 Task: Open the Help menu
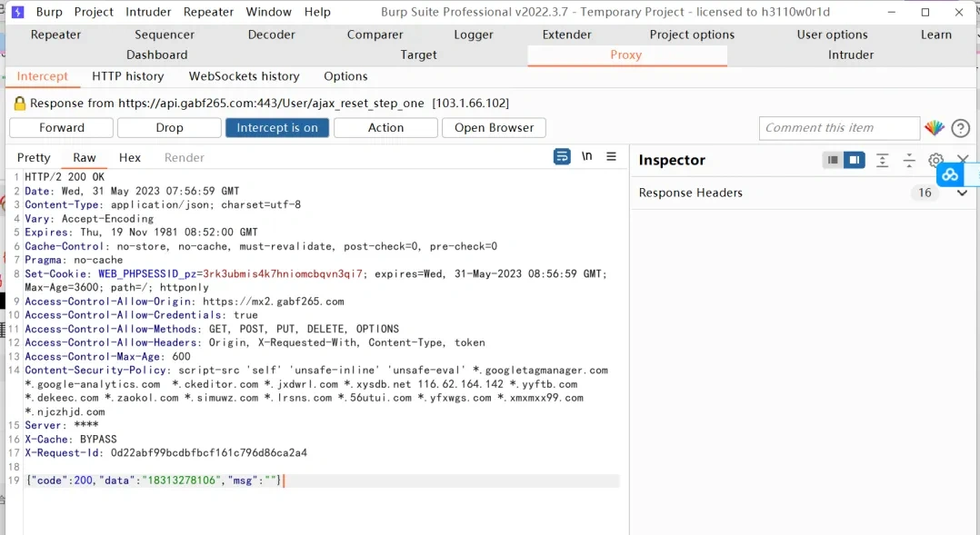coord(317,12)
